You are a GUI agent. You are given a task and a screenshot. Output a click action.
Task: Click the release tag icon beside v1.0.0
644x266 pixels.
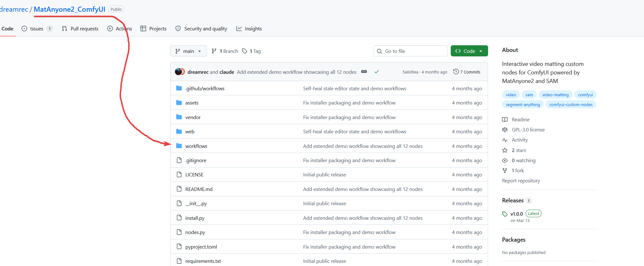(505, 214)
